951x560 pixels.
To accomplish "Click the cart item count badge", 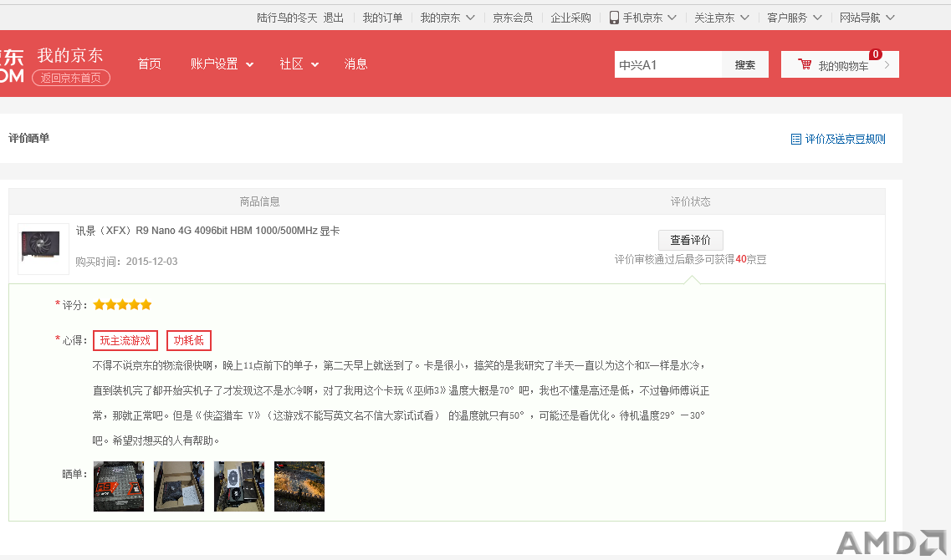I will click(x=875, y=54).
